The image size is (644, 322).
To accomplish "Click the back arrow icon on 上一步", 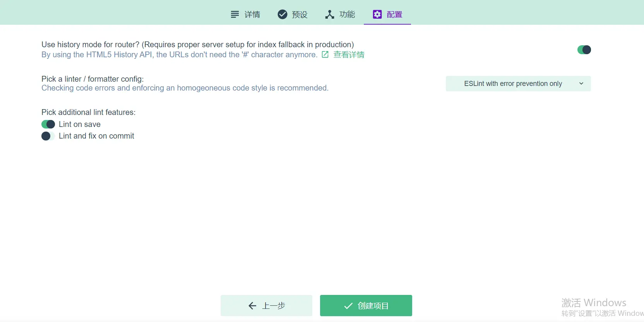I will pyautogui.click(x=252, y=306).
